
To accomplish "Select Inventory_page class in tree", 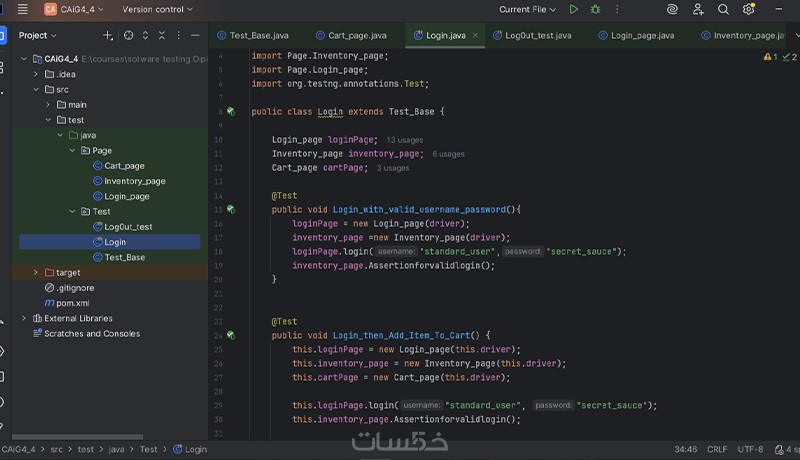I will pos(130,181).
